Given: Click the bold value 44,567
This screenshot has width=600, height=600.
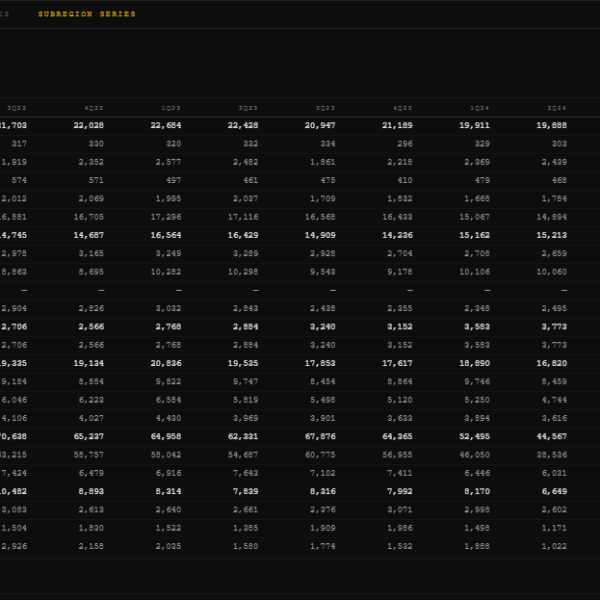Looking at the screenshot, I should point(551,437).
